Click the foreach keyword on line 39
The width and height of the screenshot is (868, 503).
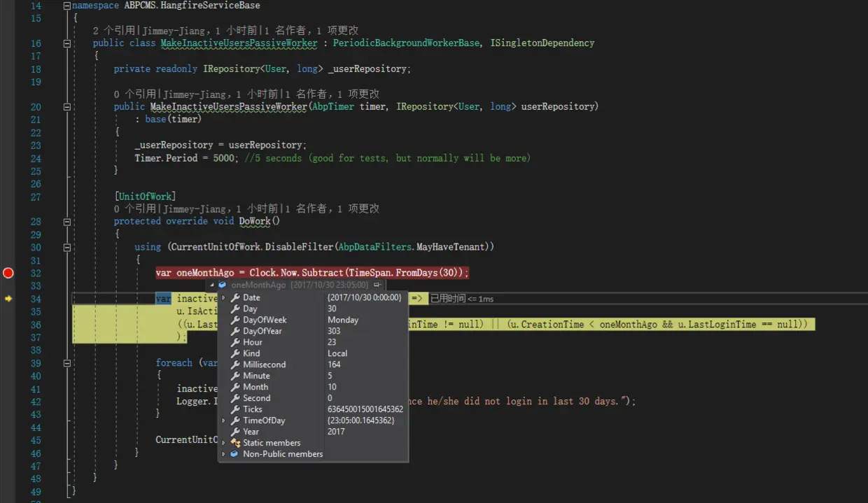pyautogui.click(x=174, y=362)
